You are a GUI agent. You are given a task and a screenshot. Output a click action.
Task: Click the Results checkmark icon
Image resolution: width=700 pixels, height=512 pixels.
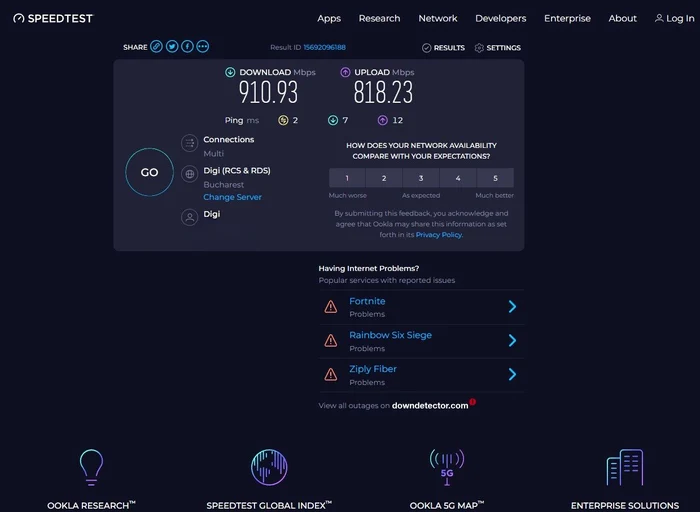click(426, 48)
